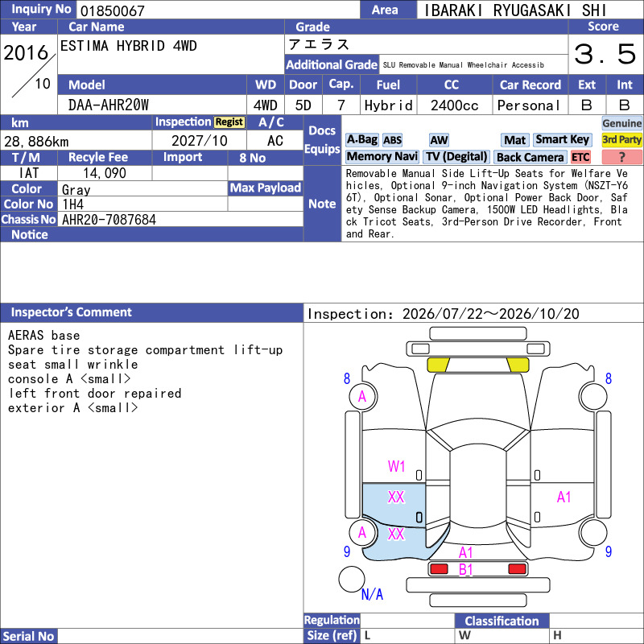The height and width of the screenshot is (644, 644).
Task: Click the Mat equipment badge
Action: (x=514, y=140)
